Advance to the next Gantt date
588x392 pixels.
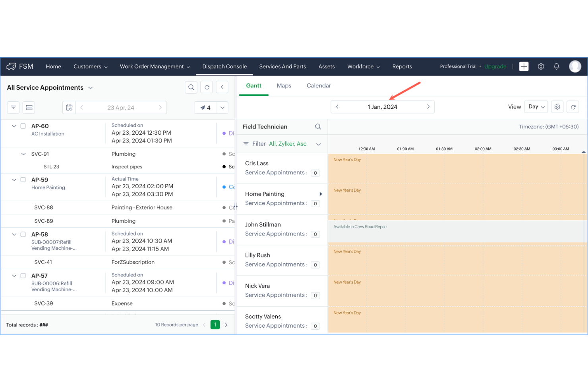(x=428, y=106)
